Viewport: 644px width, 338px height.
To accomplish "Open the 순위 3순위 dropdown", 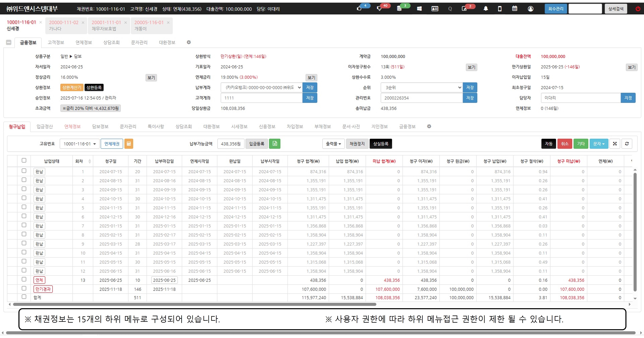I will [x=422, y=88].
